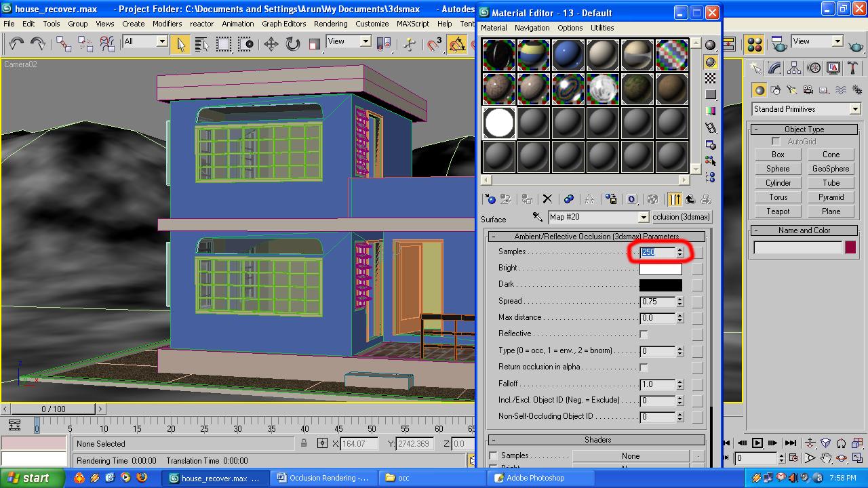This screenshot has height=488, width=868.
Task: Click Get Material icon in Material Editor
Action: tap(490, 199)
